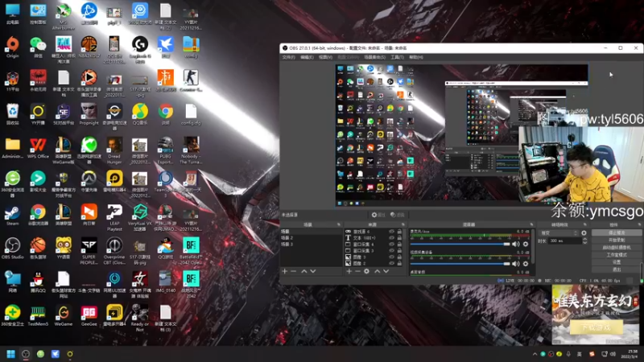This screenshot has height=362, width=644.
Task: Add a new source with the plus icon
Action: pyautogui.click(x=349, y=271)
